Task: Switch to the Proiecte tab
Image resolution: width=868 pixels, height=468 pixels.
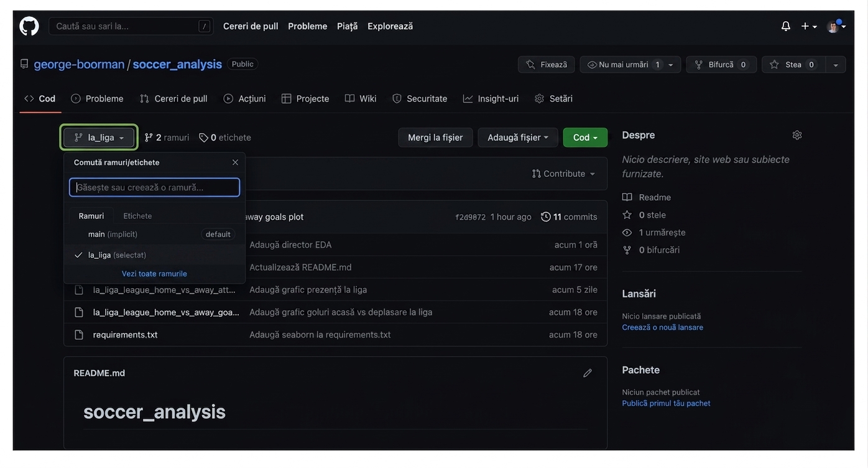Action: (x=305, y=98)
